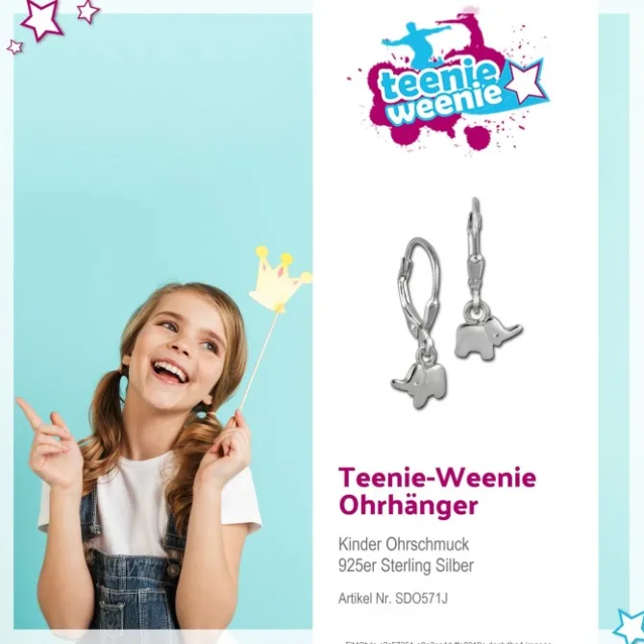644x644 pixels.
Task: Click the tiny star at the far left corner
Action: [x=14, y=47]
